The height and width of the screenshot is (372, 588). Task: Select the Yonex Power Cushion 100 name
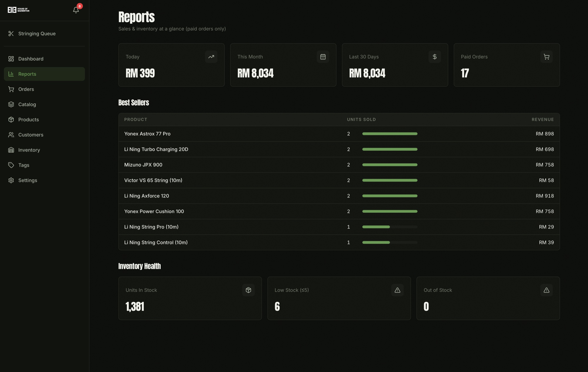[x=154, y=211]
